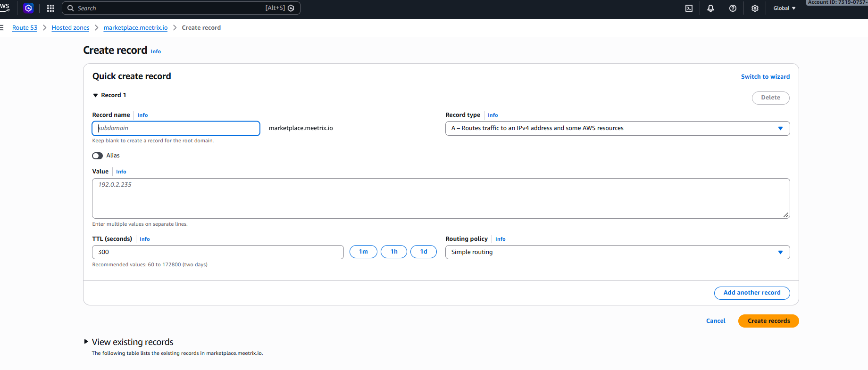Set TTL to 1d
The height and width of the screenshot is (370, 868).
pyautogui.click(x=424, y=252)
